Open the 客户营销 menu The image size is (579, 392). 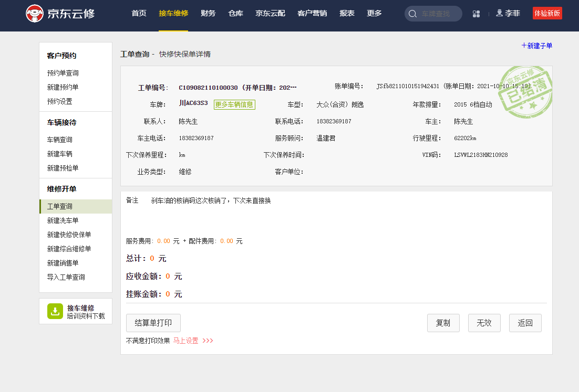(312, 14)
